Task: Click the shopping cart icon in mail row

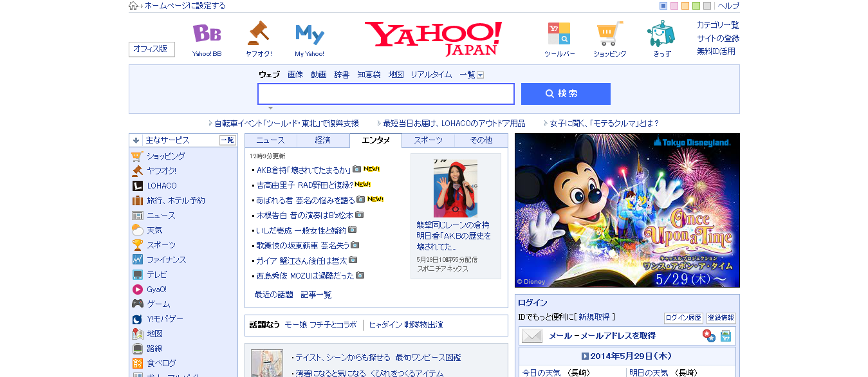Action: [x=726, y=336]
